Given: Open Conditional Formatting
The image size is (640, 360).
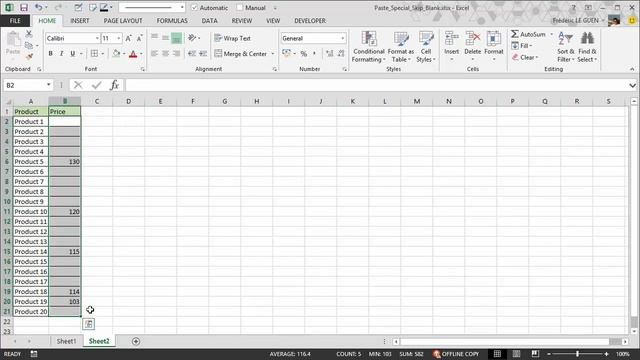Looking at the screenshot, I should [369, 47].
